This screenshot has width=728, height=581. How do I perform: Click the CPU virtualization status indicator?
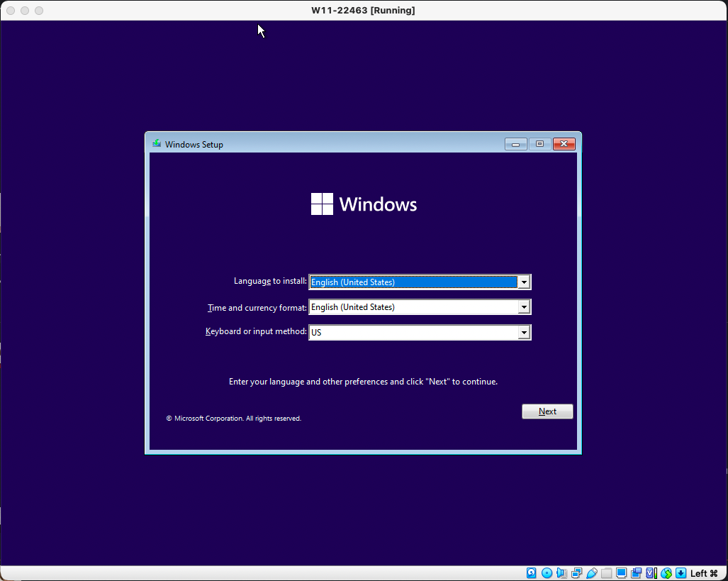click(x=651, y=573)
